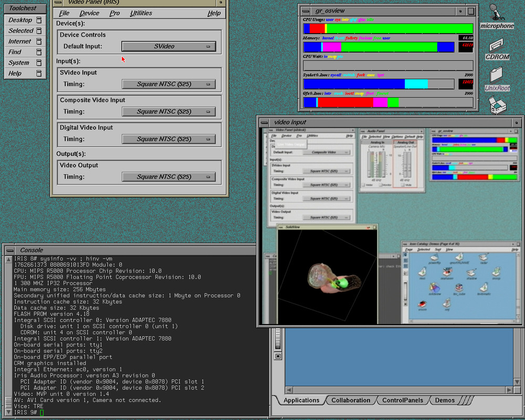Enable the Meter checkbox in Audio Panel
Screen dimensions: 525x420
click(364, 185)
